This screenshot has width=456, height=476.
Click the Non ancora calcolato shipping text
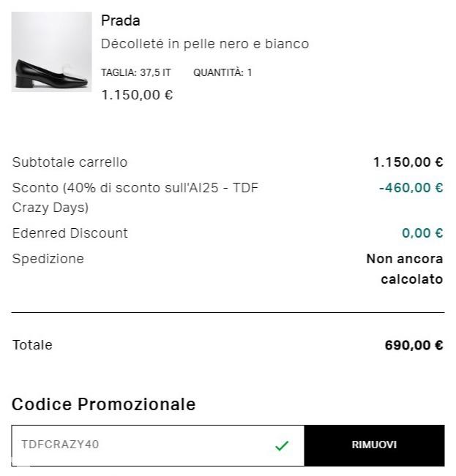pyautogui.click(x=405, y=269)
